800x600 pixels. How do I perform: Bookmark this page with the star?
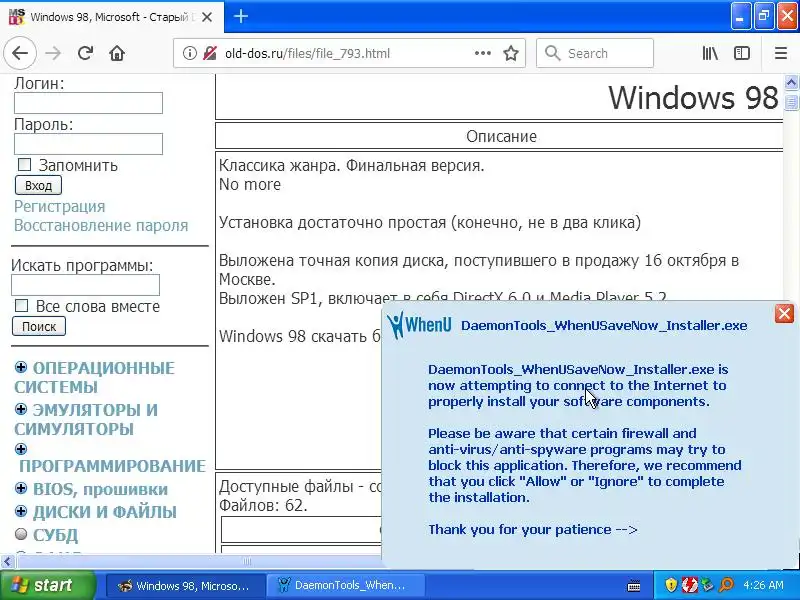coord(511,53)
